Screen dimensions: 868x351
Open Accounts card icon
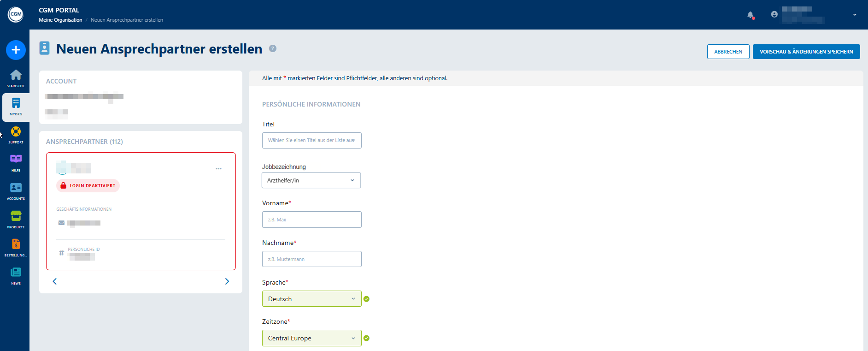point(16,188)
